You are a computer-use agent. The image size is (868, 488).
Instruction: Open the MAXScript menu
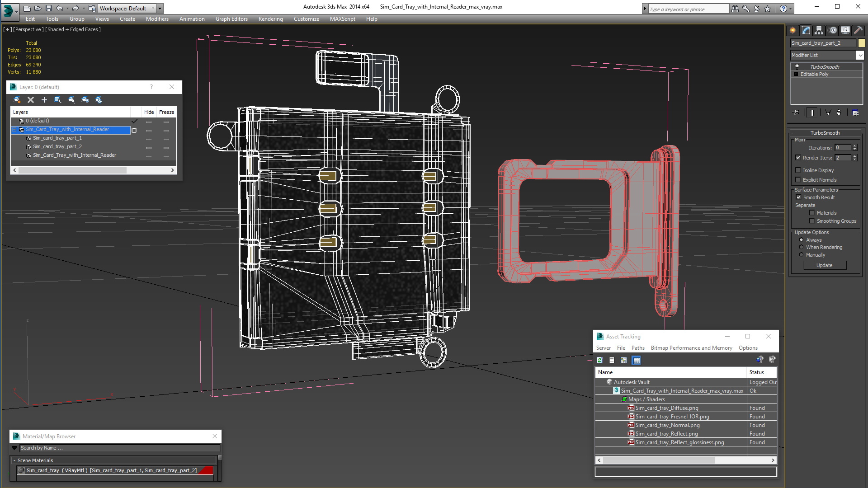coord(342,19)
